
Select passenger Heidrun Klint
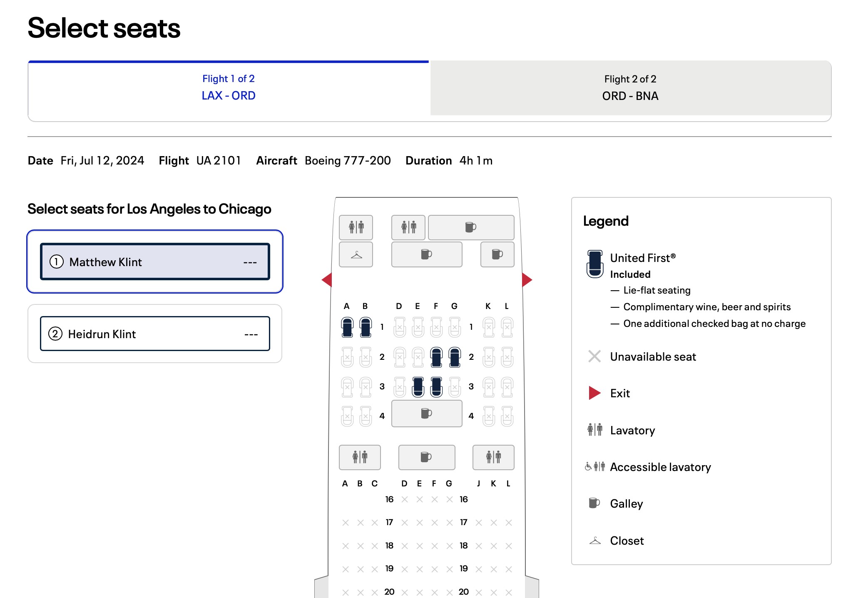coord(155,334)
